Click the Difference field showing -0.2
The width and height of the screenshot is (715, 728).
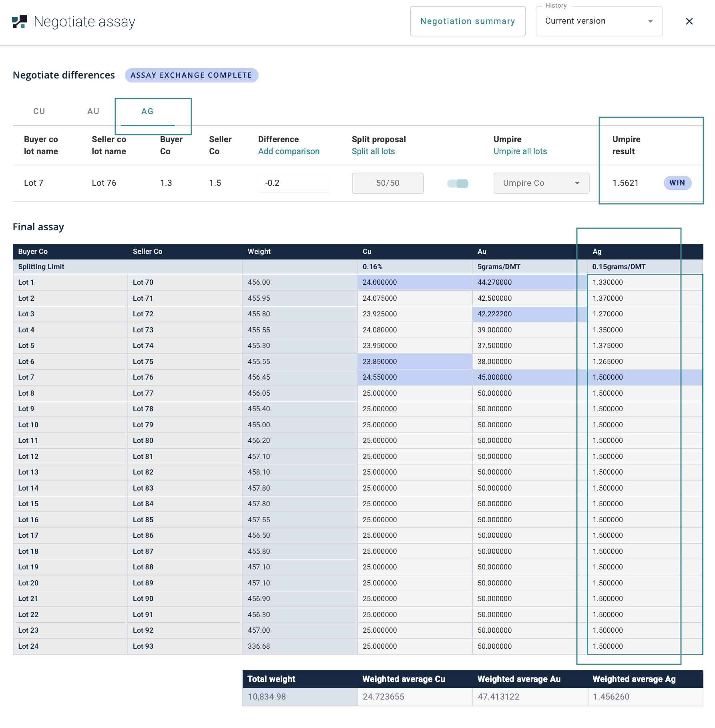coord(293,183)
